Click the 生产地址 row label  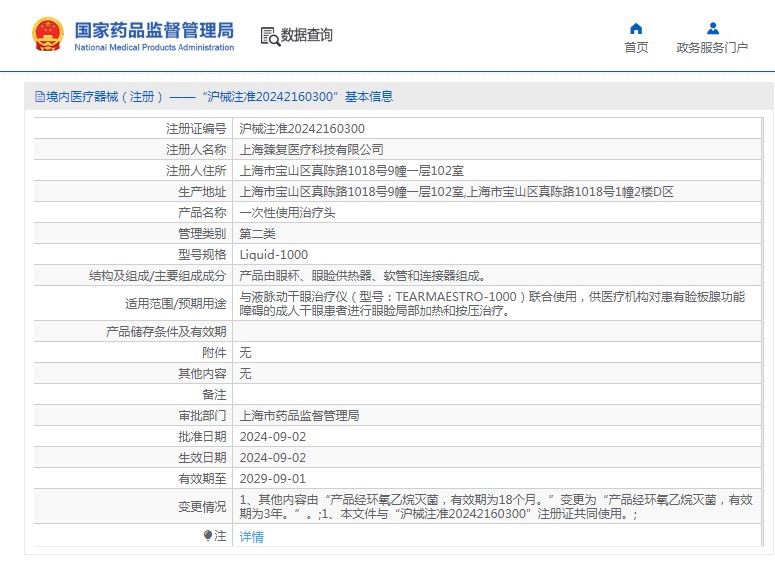click(202, 191)
